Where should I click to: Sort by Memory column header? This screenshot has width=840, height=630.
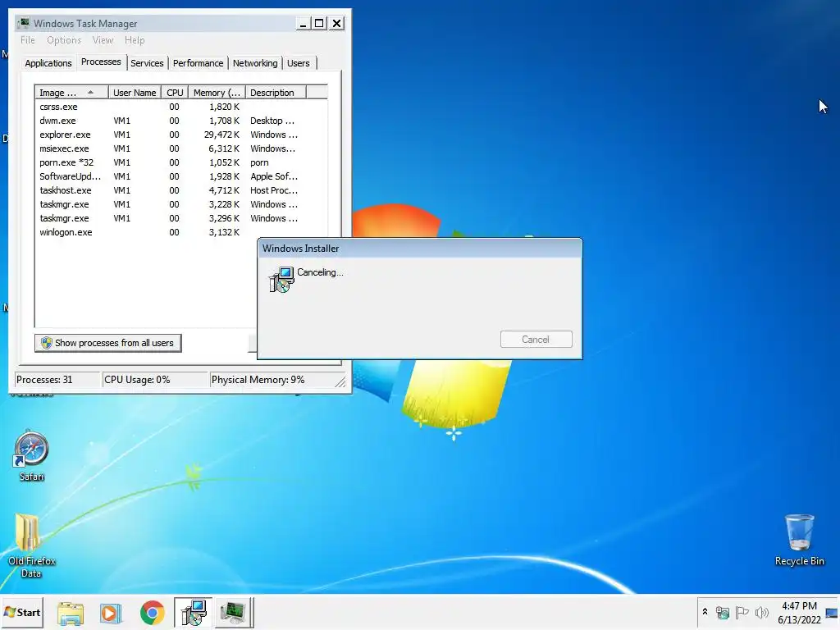coord(217,93)
